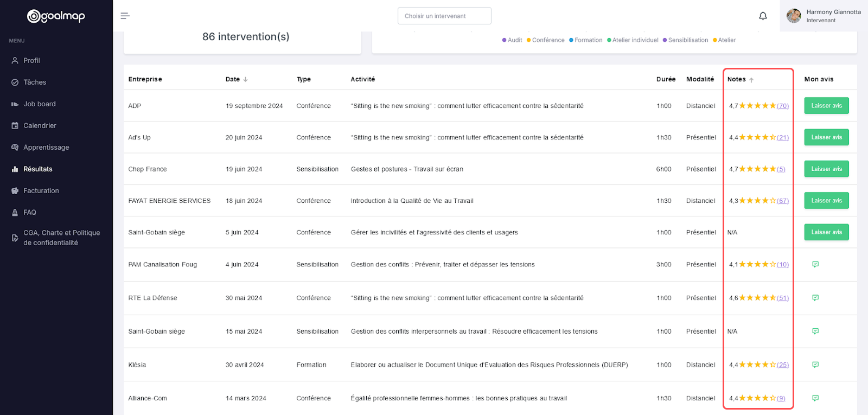868x415 pixels.
Task: Click the "Alliance-Com" company cell
Action: (x=148, y=398)
